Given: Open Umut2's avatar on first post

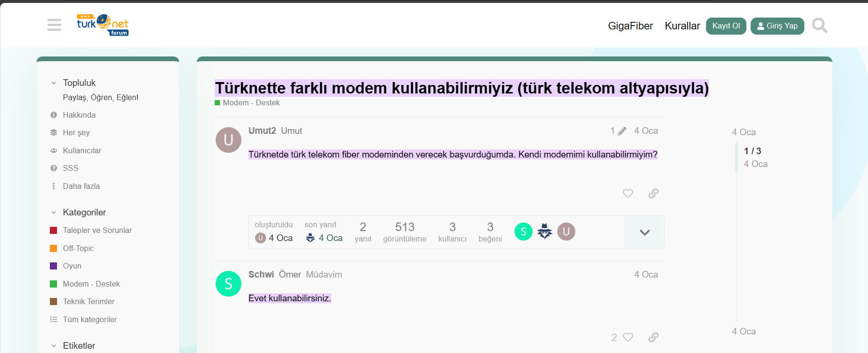Looking at the screenshot, I should click(x=229, y=140).
